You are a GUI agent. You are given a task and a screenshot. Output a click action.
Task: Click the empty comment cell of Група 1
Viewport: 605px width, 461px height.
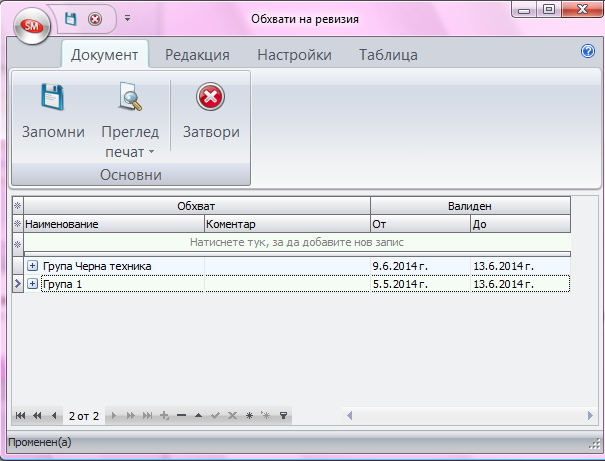[287, 284]
